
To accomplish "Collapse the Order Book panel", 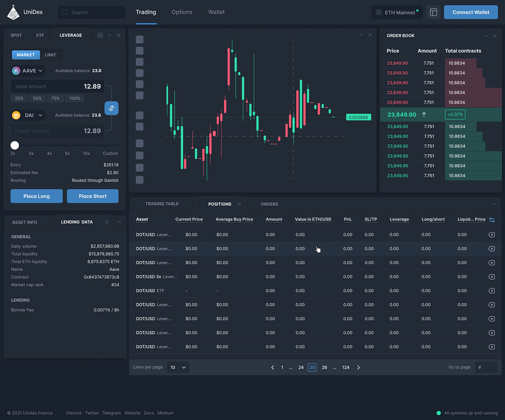I will click(486, 36).
